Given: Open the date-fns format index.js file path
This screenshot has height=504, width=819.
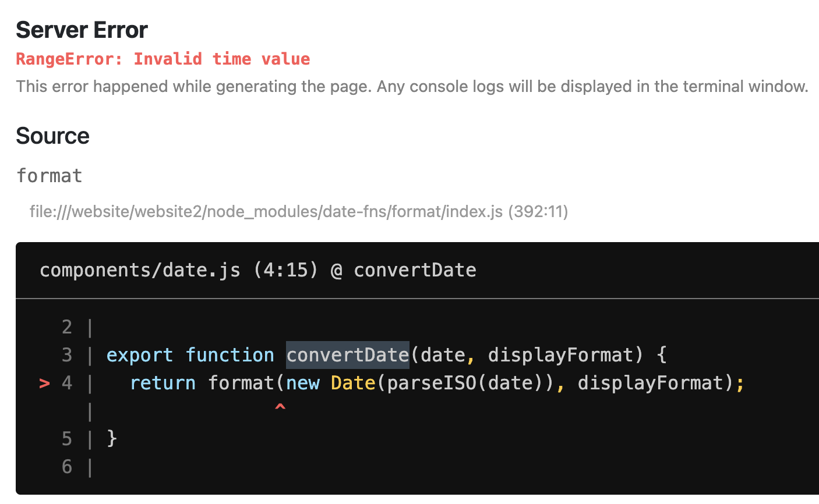Looking at the screenshot, I should click(x=299, y=211).
